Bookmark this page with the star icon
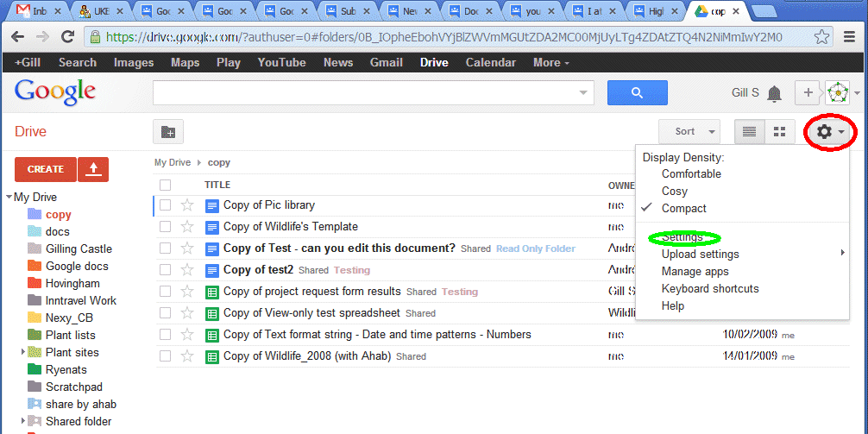This screenshot has height=434, width=868. tap(822, 37)
